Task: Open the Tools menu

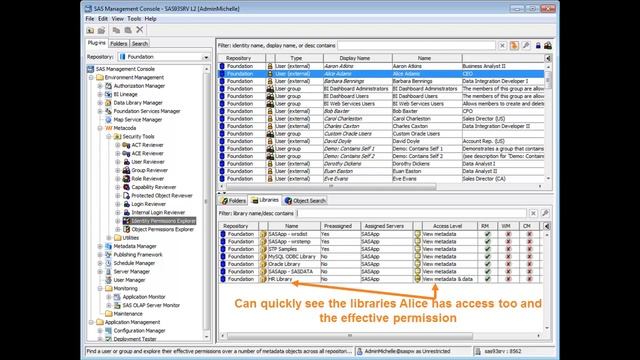Action: point(134,19)
